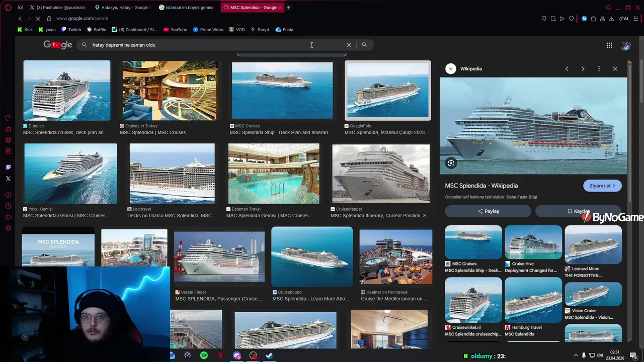This screenshot has height=362, width=644.
Task: Select the E-hoi.ch ship image result
Action: click(x=66, y=90)
